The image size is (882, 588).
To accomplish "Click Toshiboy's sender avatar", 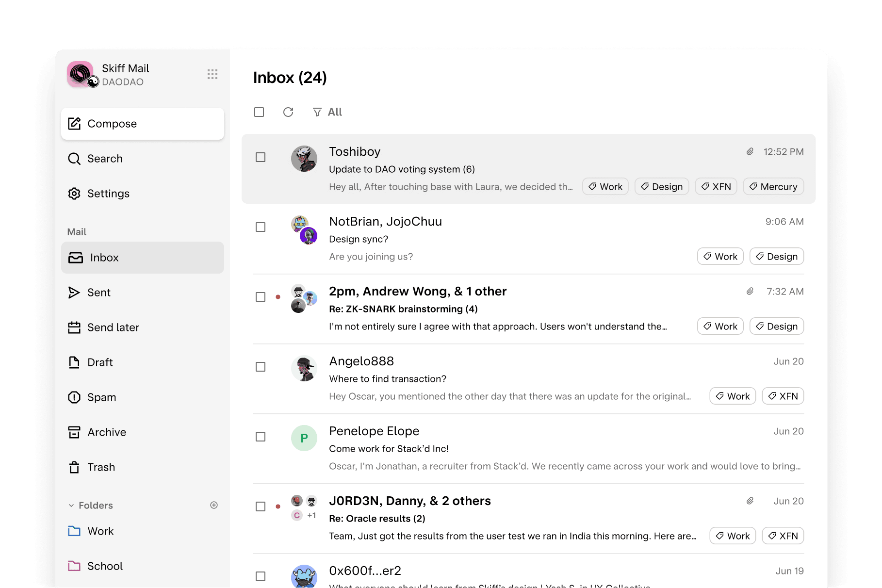I will click(304, 159).
